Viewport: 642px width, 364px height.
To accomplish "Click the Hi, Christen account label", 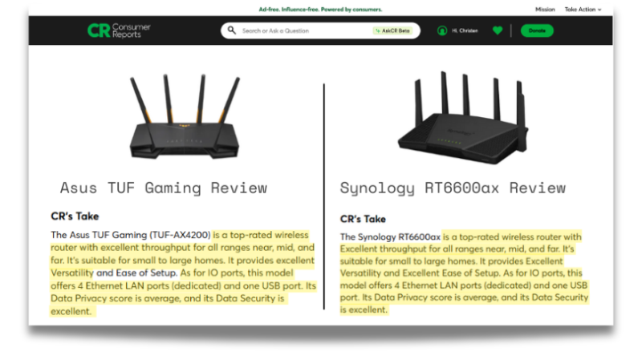I will coord(465,30).
